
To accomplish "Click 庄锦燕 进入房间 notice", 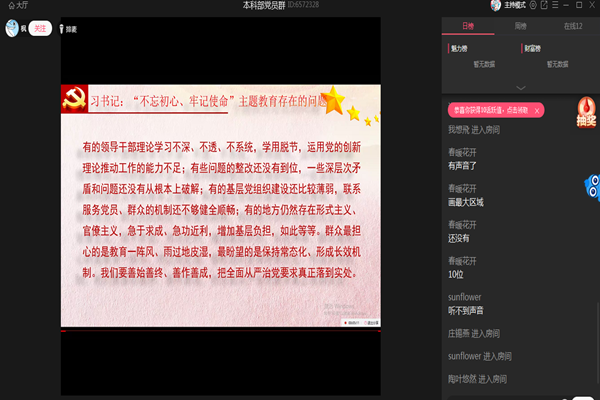I will (x=474, y=333).
